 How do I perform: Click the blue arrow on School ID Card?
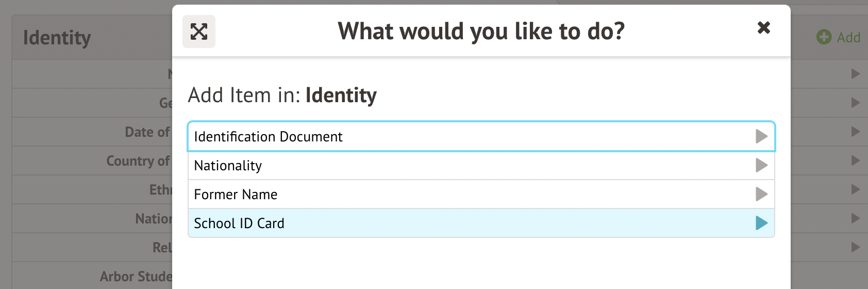761,223
